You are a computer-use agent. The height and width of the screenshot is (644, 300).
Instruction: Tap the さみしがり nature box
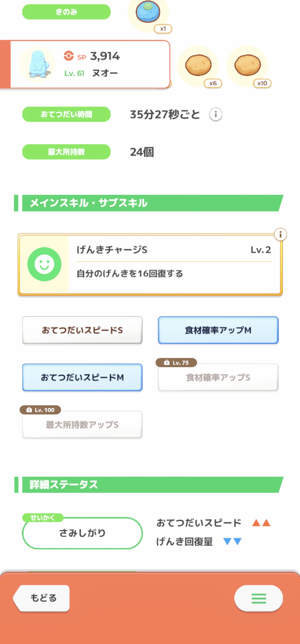pos(82,533)
